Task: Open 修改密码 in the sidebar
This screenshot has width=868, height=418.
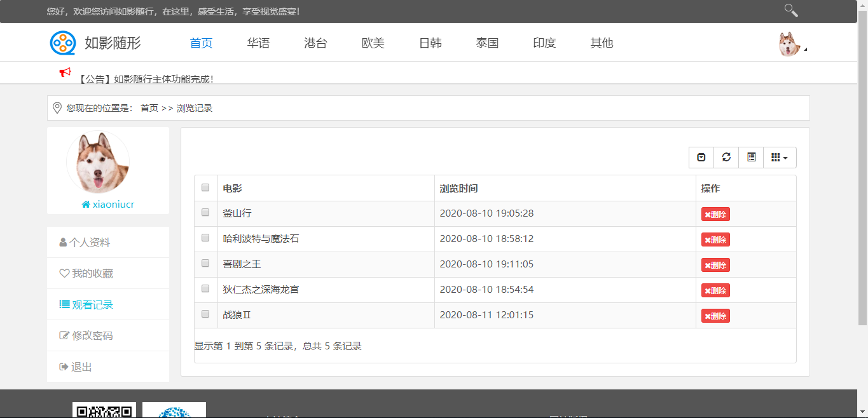Action: tap(108, 335)
